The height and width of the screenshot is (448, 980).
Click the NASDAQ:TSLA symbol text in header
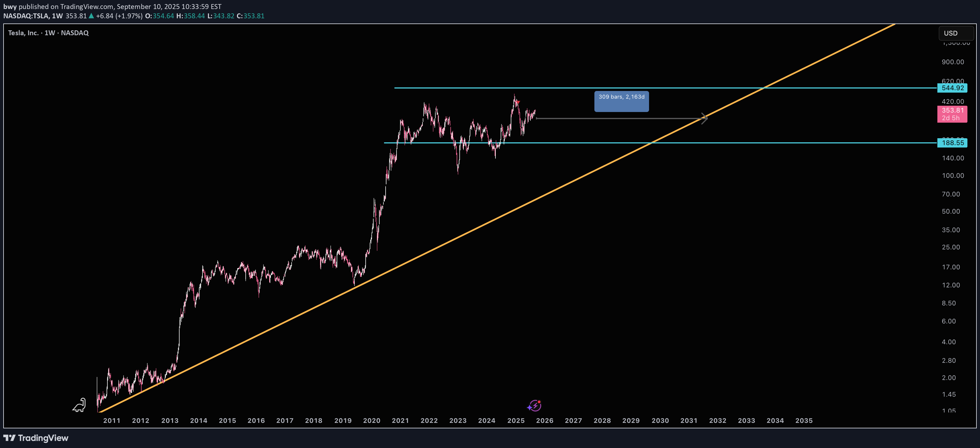[26, 16]
